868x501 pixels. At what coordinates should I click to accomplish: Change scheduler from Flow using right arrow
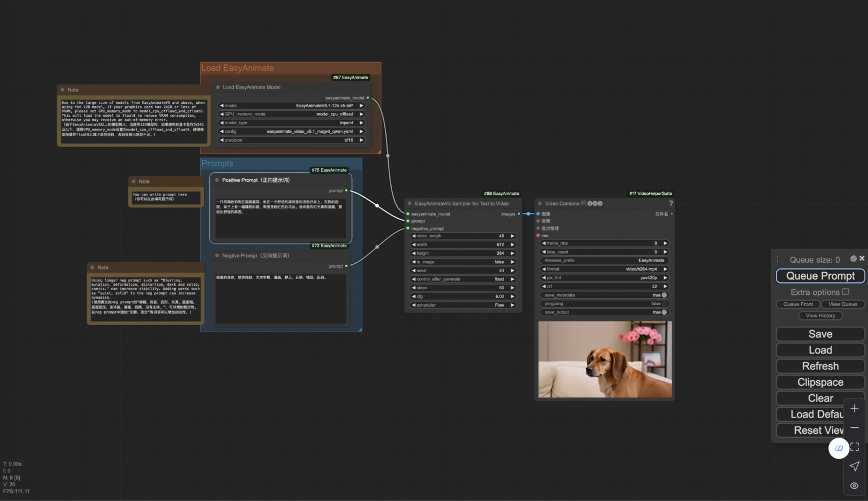pyautogui.click(x=511, y=305)
